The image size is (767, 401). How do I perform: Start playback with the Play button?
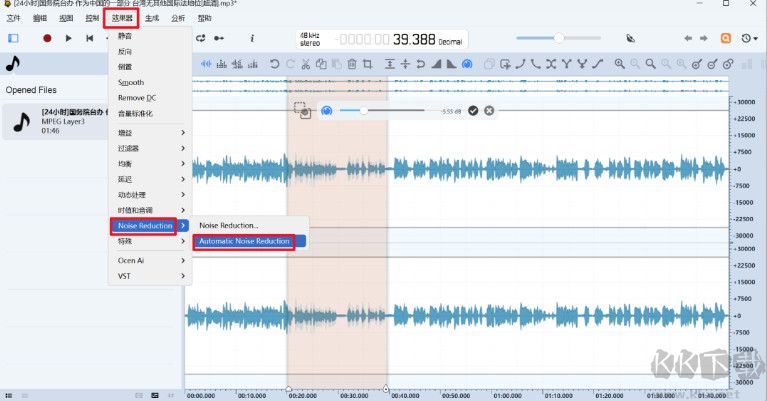pyautogui.click(x=68, y=38)
